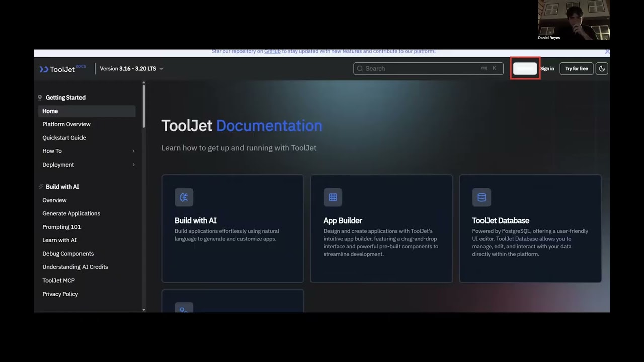Click the Getting Started pin icon
The image size is (644, 362).
coord(40,98)
